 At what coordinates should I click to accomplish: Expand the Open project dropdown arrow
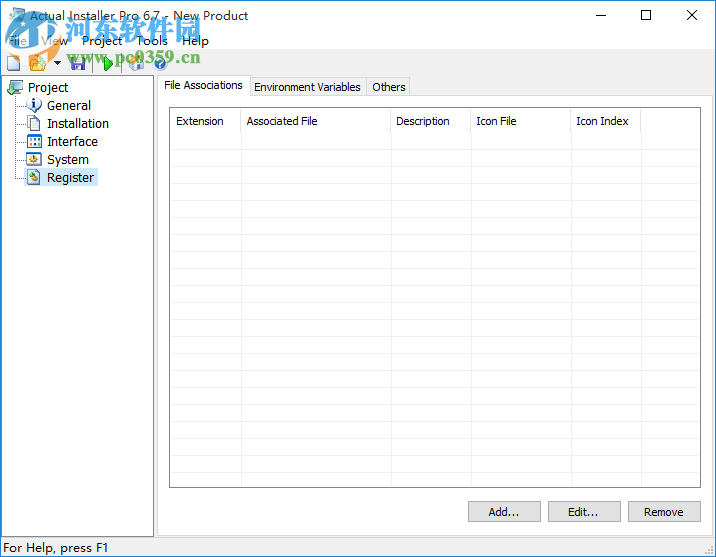(x=57, y=63)
